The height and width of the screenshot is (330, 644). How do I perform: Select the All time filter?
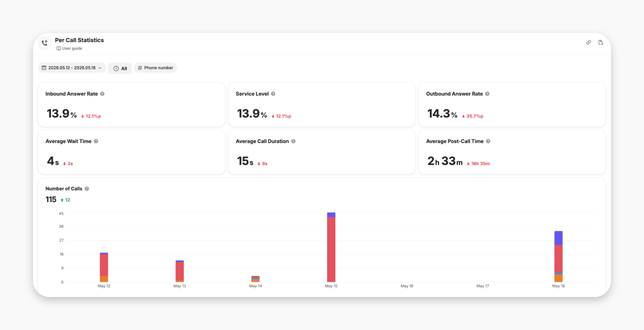[x=120, y=68]
